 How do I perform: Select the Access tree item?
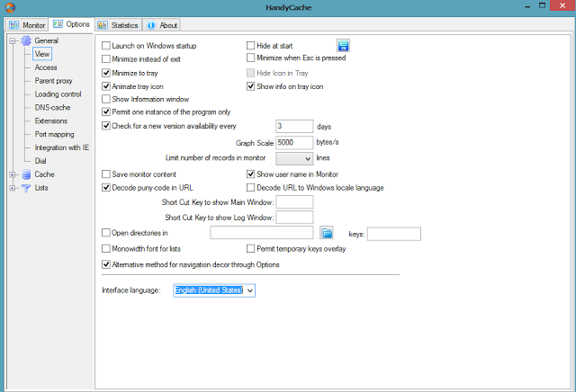pyautogui.click(x=46, y=67)
